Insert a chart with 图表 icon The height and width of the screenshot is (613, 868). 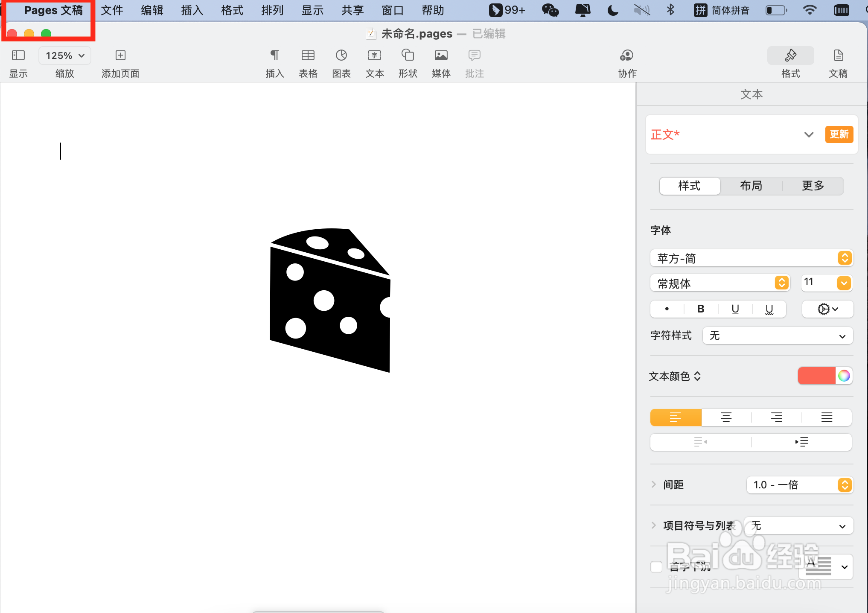341,55
